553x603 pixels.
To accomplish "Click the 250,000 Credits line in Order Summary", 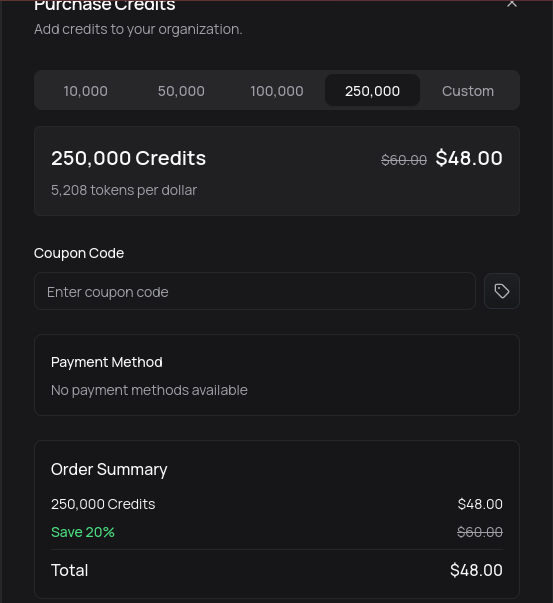I will pyautogui.click(x=103, y=504).
